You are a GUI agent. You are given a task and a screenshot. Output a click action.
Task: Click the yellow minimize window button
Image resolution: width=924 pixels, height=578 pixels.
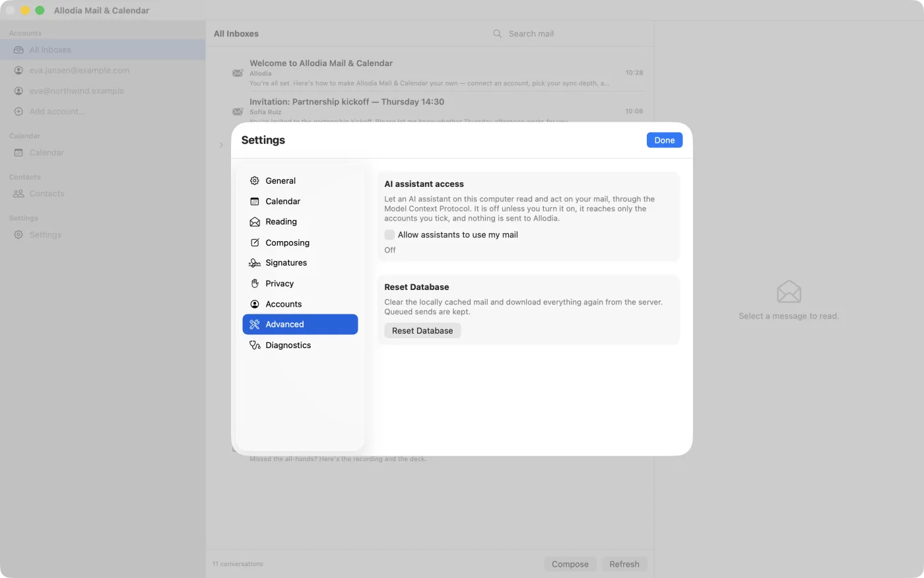point(25,10)
